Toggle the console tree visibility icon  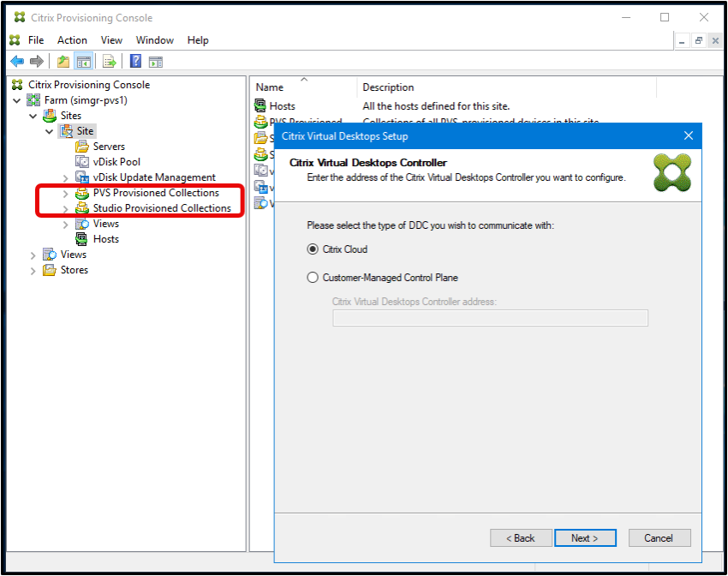[82, 61]
